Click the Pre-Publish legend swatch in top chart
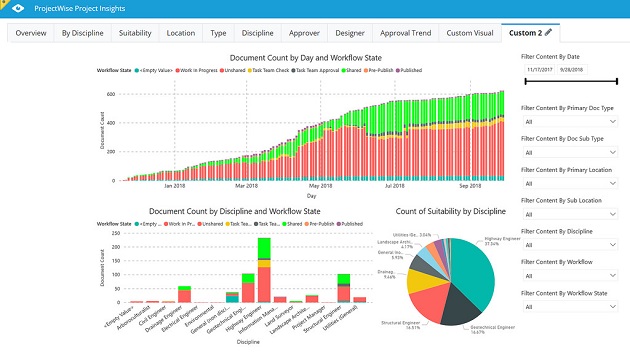The image size is (630, 360). pos(366,70)
